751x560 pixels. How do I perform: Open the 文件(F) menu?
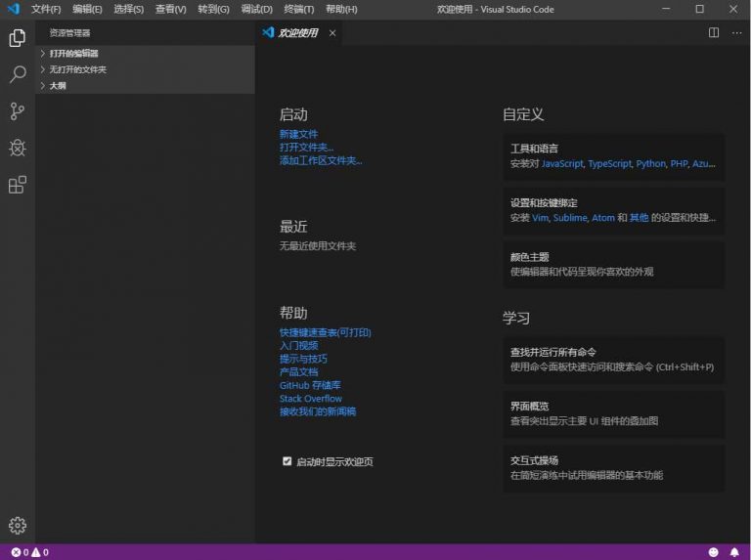tap(45, 9)
